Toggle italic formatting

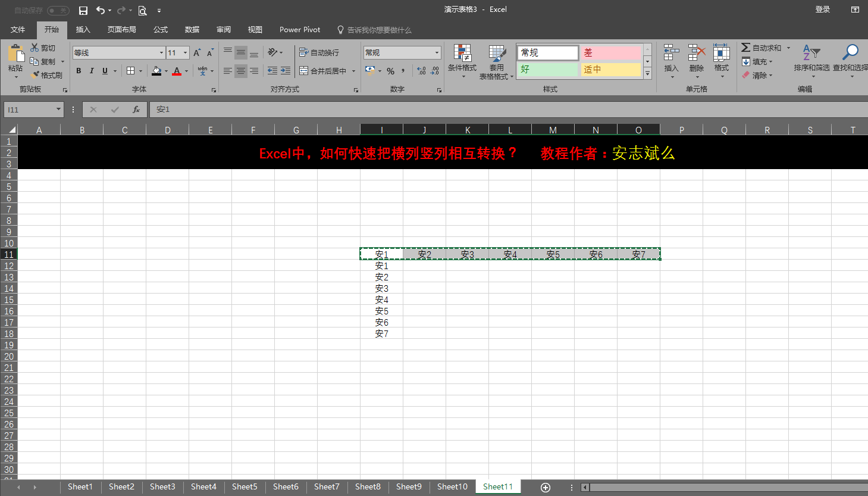tap(92, 71)
